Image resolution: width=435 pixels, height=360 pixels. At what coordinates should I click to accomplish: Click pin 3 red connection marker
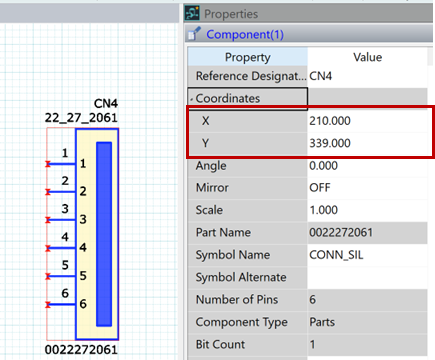[48, 220]
